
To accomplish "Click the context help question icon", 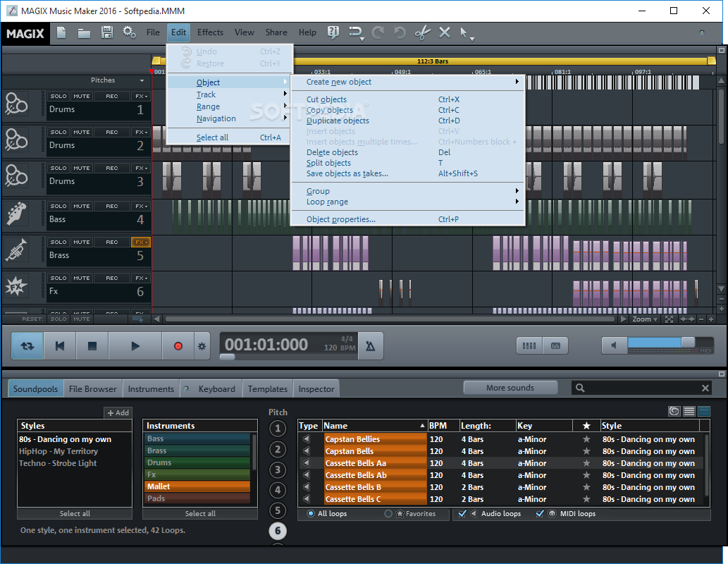I will pos(333,32).
